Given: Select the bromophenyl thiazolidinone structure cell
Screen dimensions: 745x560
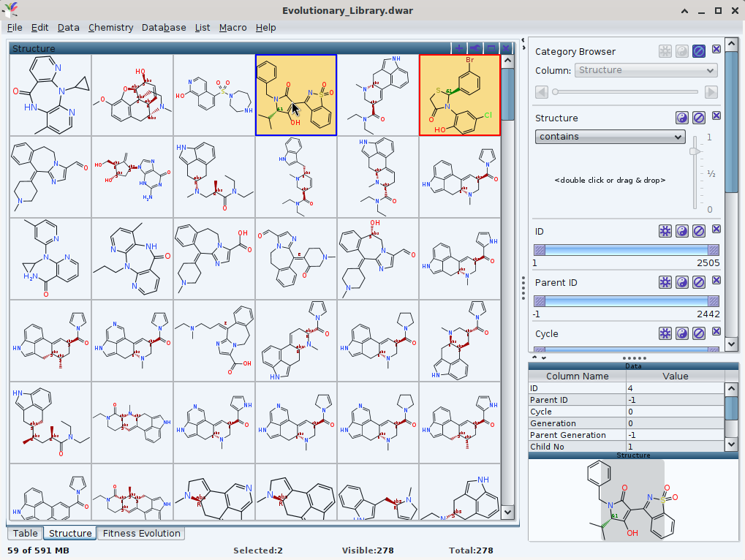Looking at the screenshot, I should tap(460, 95).
